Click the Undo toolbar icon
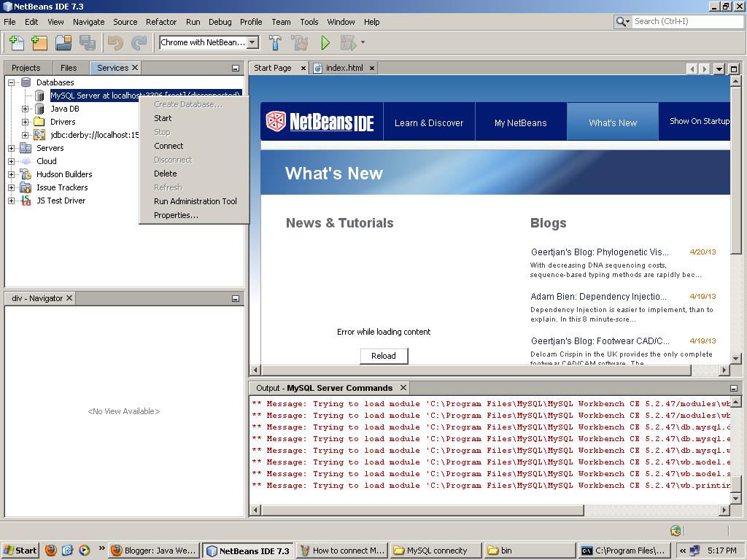The width and height of the screenshot is (747, 560). [115, 43]
